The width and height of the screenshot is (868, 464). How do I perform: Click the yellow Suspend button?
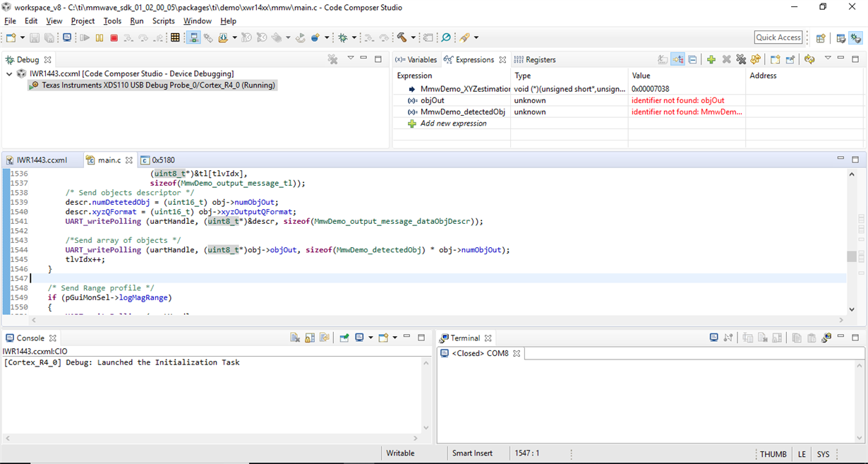[100, 37]
